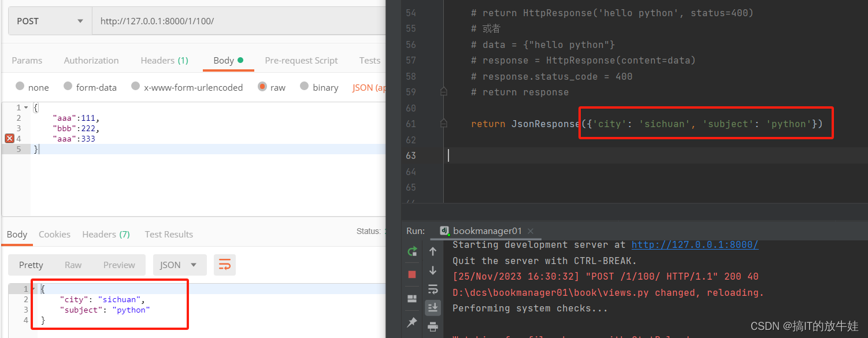Click response line "subject": "python"
Viewport: 868px width, 338px height.
pos(105,310)
